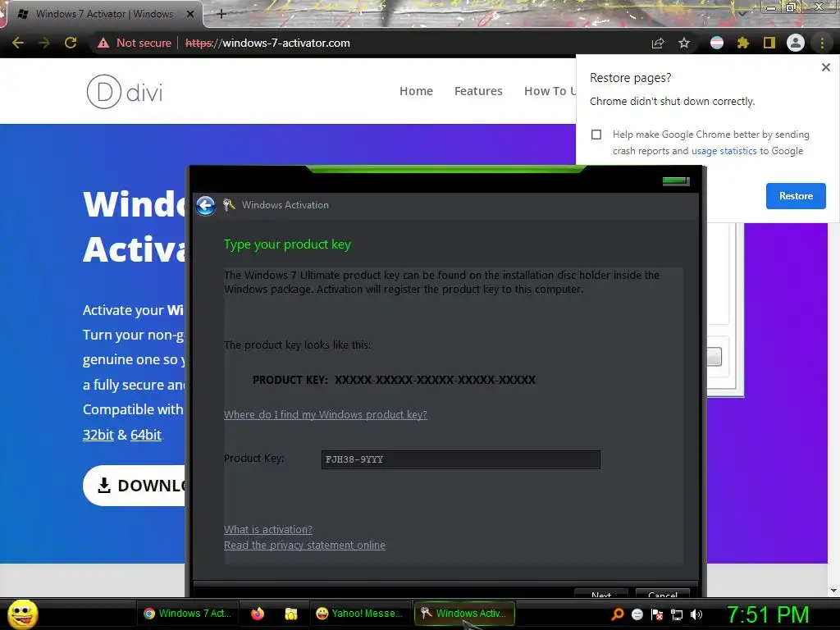Click the page scrollbar down arrow

pyautogui.click(x=833, y=591)
